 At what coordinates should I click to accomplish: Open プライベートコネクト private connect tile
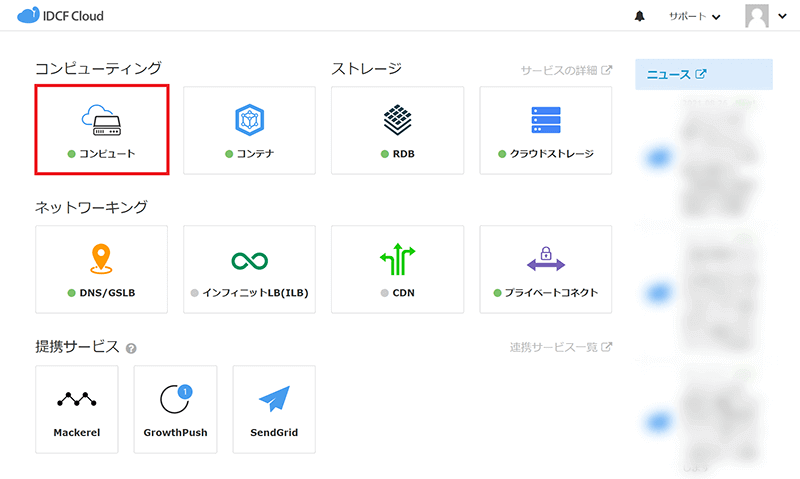(x=545, y=269)
